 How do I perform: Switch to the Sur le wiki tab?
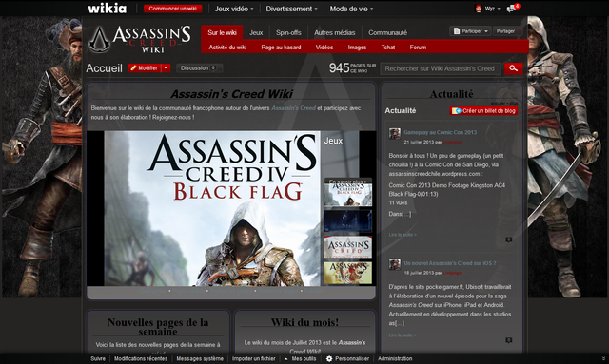(x=222, y=32)
